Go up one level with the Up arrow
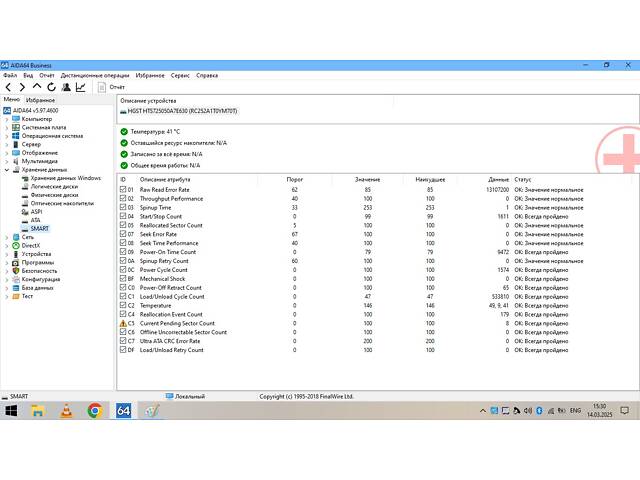Viewport: 640px width, 480px height. (x=37, y=87)
